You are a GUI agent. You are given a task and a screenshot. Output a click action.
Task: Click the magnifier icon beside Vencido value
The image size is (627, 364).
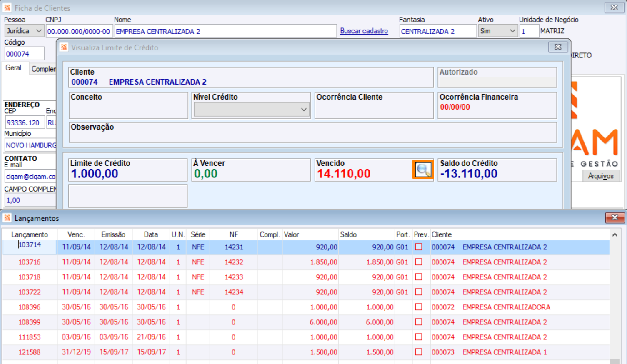tap(423, 170)
